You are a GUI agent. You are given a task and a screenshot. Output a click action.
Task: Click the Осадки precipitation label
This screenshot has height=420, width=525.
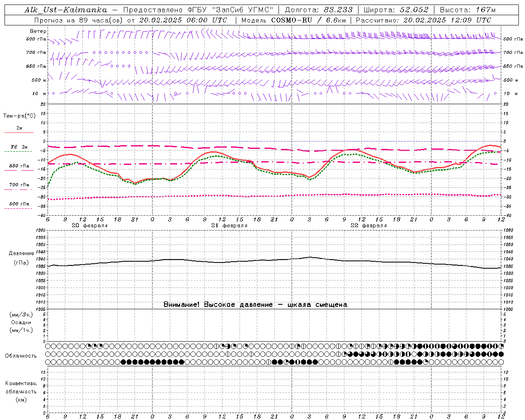click(21, 322)
